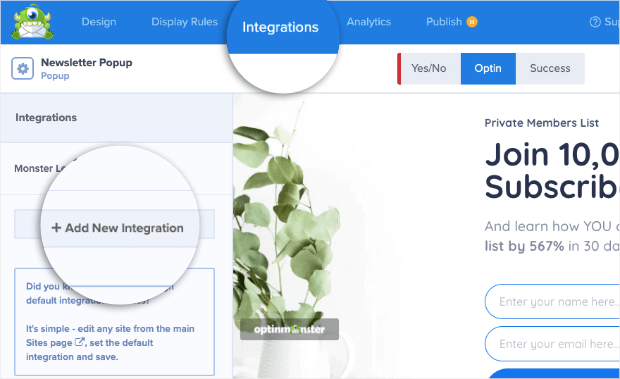
Task: Click the 'Popup' campaign type label
Action: pos(55,76)
